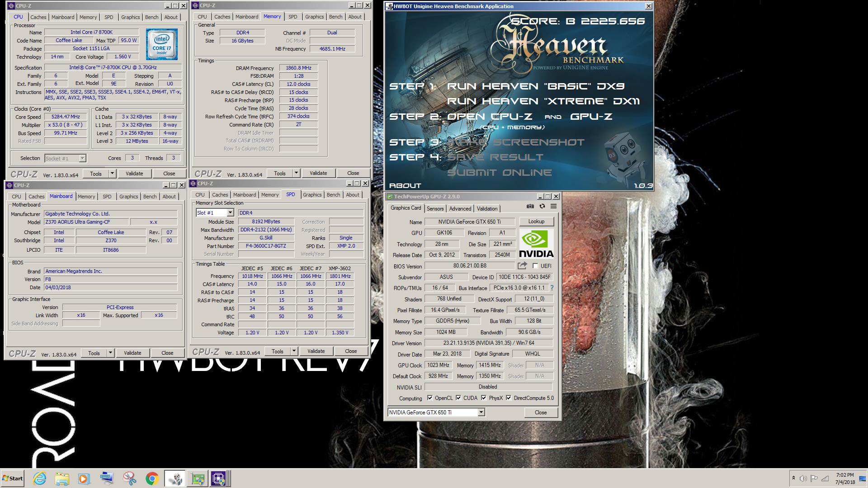
Task: Click the Core Speed 5284.47 MHz value
Action: [66, 117]
